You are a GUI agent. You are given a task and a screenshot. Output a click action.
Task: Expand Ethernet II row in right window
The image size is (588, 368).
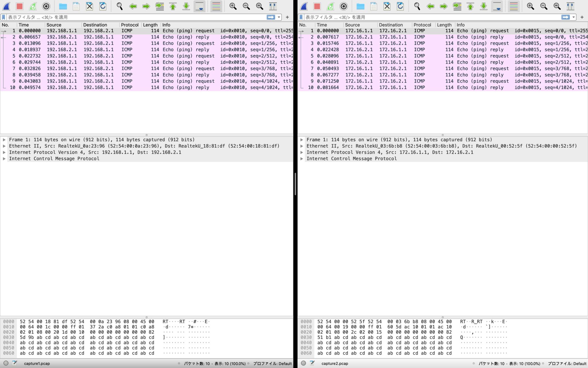pyautogui.click(x=301, y=146)
